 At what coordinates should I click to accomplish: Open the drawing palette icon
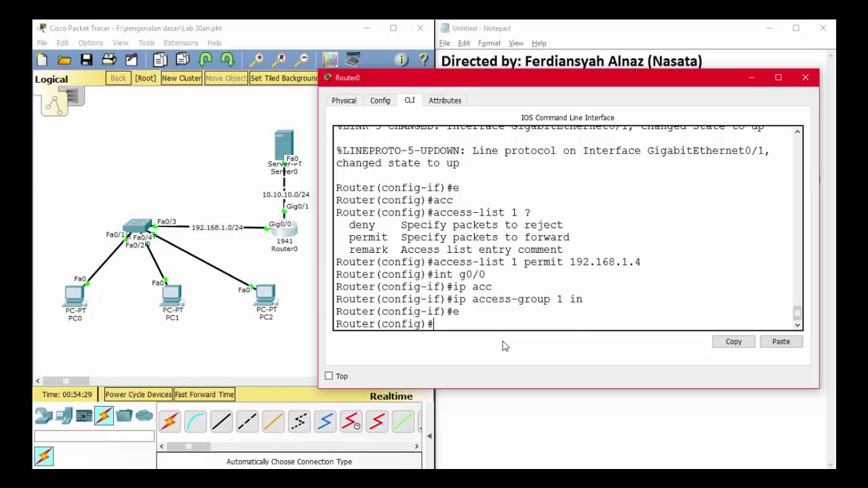click(x=330, y=60)
